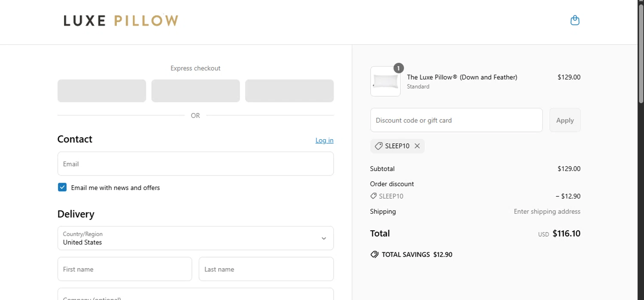The height and width of the screenshot is (300, 644).
Task: Click the SLEEP10 discount tag icon
Action: click(x=378, y=146)
